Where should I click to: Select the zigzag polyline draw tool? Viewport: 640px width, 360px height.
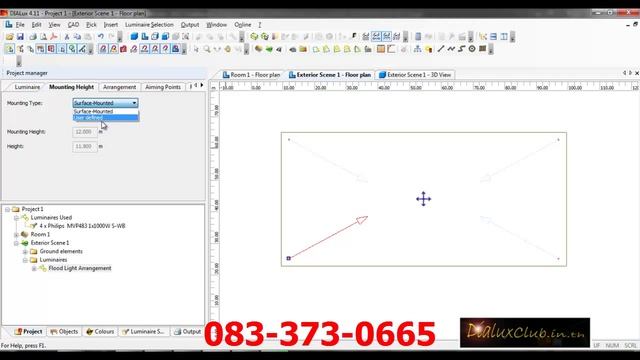(x=451, y=49)
